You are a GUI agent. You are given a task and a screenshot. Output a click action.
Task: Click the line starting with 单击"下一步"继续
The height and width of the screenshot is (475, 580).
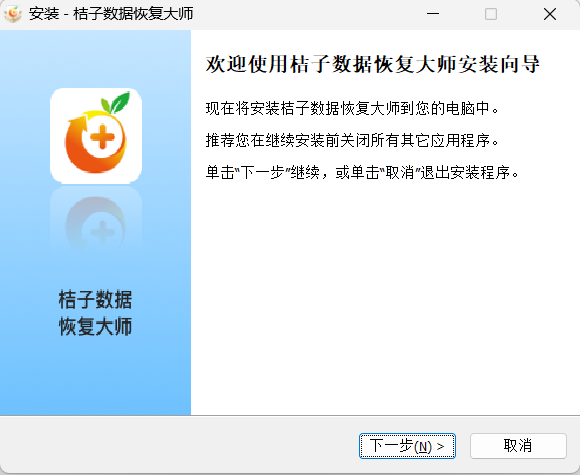(x=362, y=173)
